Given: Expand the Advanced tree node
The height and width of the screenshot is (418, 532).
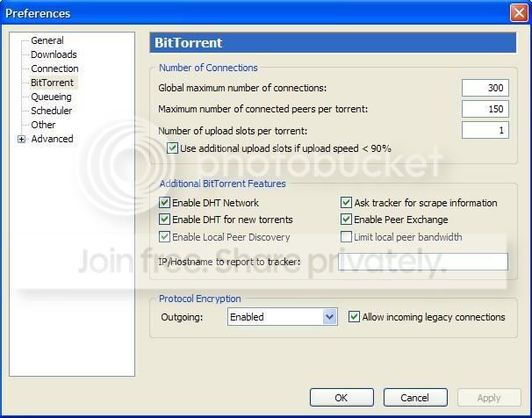Looking at the screenshot, I should (x=21, y=139).
